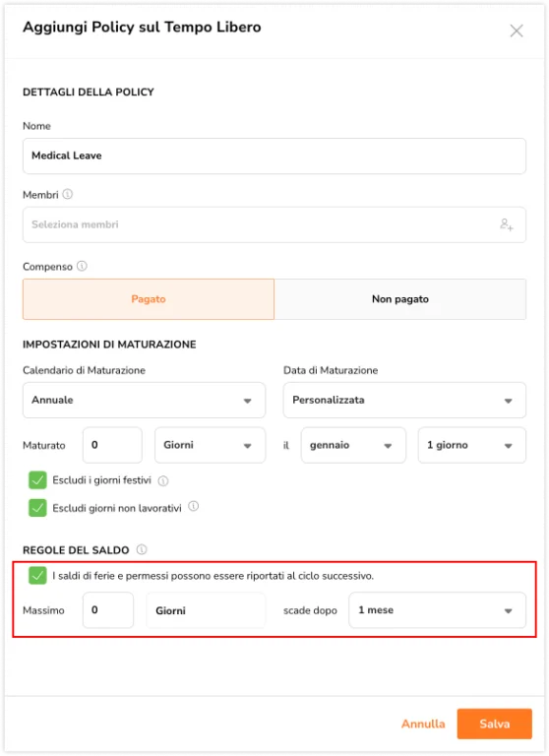Toggle carry-over saldi checkbox
Screen dimensions: 549x756
pos(37,575)
